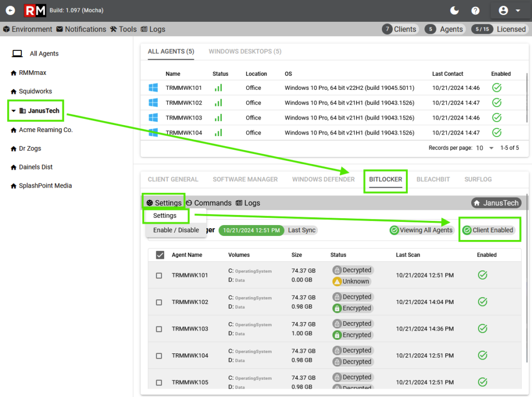The image size is (532, 397).
Task: Click Viewing All Agents chip
Action: pyautogui.click(x=421, y=230)
